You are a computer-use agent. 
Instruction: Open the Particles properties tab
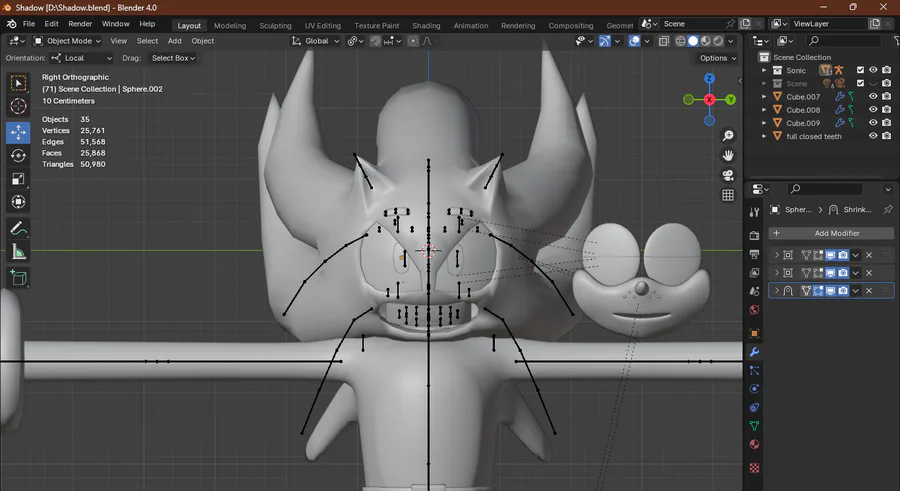click(x=754, y=370)
